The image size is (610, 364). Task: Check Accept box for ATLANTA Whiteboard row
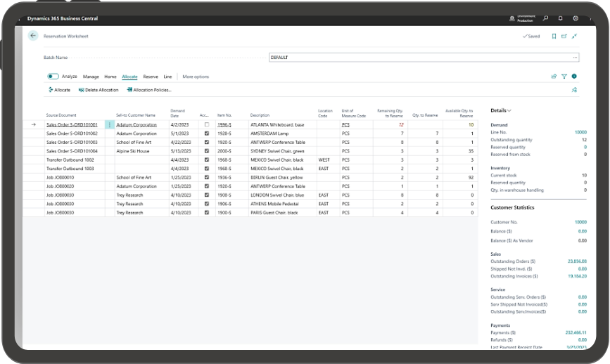click(x=207, y=124)
